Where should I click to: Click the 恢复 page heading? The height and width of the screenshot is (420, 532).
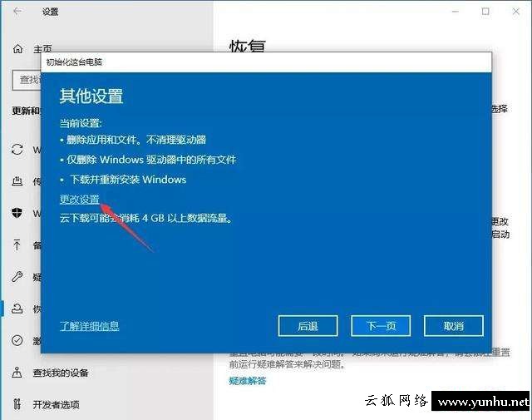248,47
